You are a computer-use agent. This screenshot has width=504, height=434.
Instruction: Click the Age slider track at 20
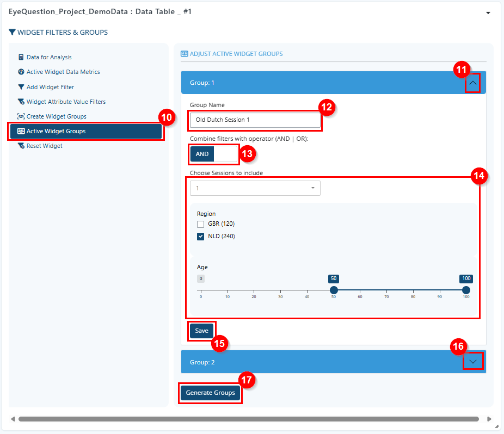pyautogui.click(x=254, y=290)
